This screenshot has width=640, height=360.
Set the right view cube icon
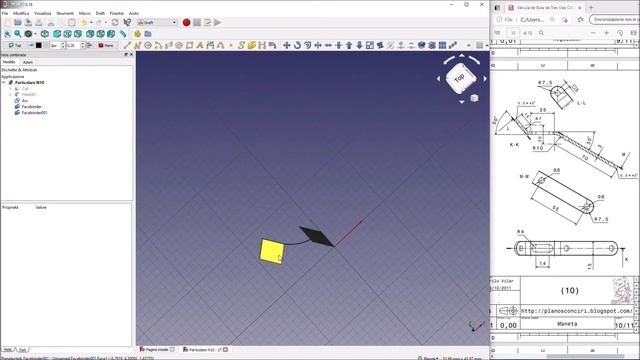pyautogui.click(x=78, y=34)
